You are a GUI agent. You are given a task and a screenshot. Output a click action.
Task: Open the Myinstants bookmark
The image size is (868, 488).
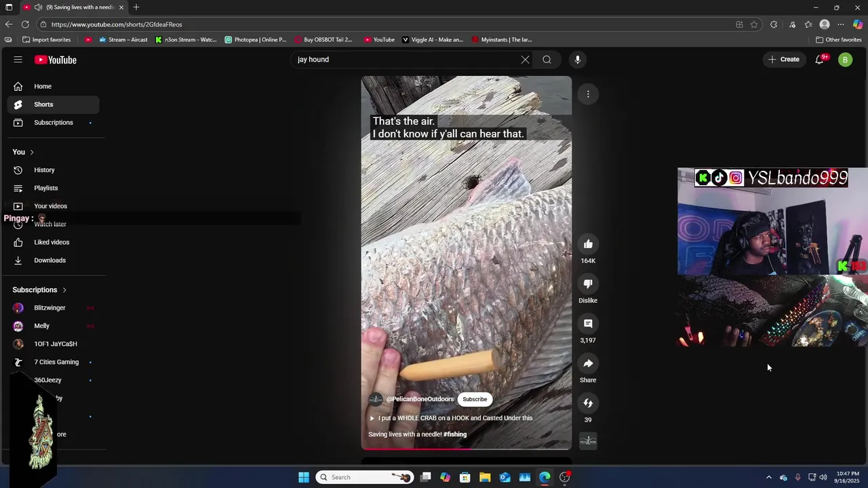click(x=502, y=40)
